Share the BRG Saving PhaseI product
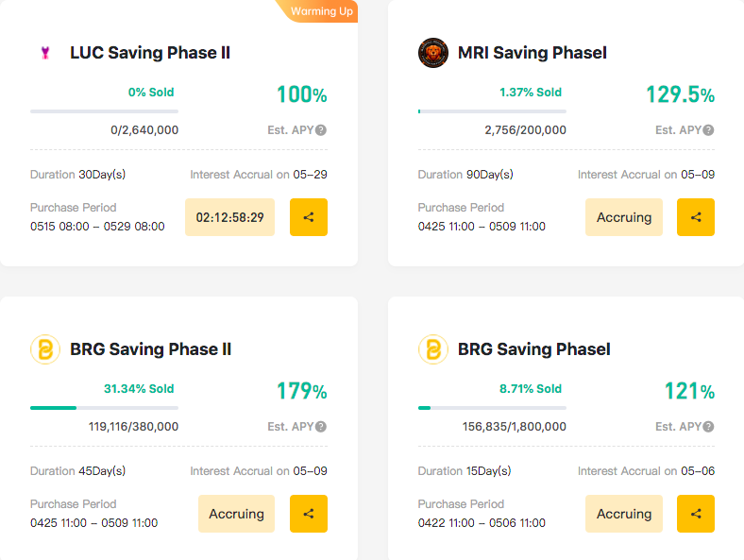The image size is (744, 560). click(x=696, y=514)
